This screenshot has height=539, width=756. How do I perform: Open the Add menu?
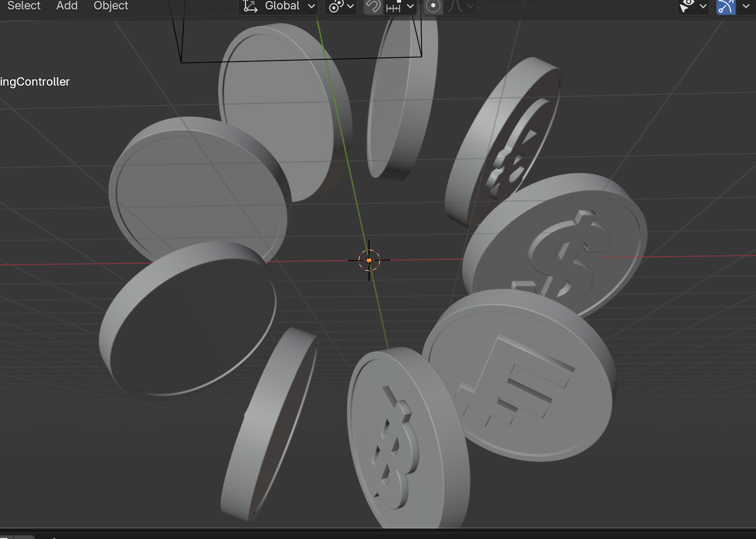click(67, 6)
